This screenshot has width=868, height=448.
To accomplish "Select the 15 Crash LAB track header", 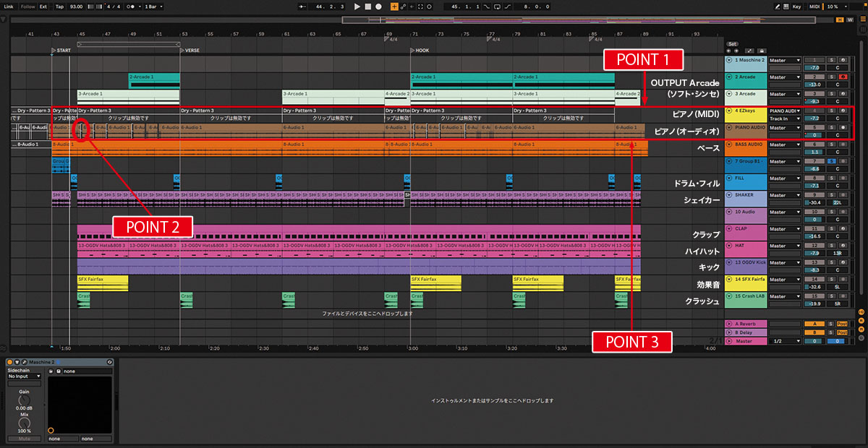I will click(x=746, y=300).
